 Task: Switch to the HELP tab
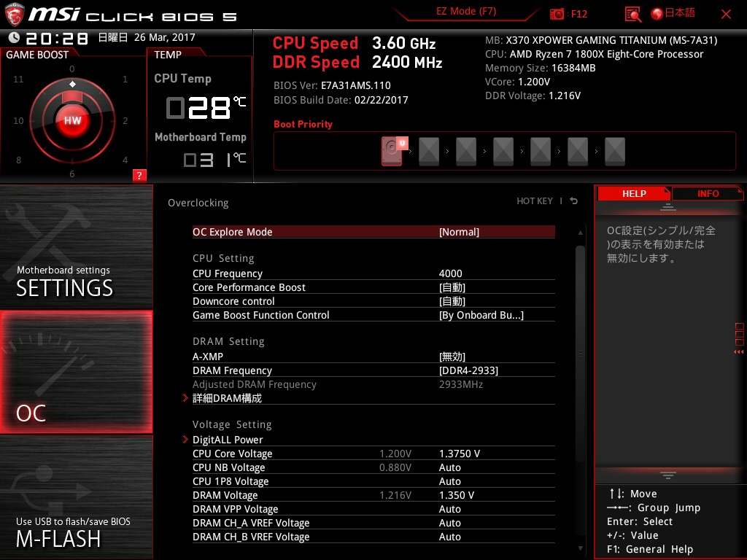click(x=634, y=193)
